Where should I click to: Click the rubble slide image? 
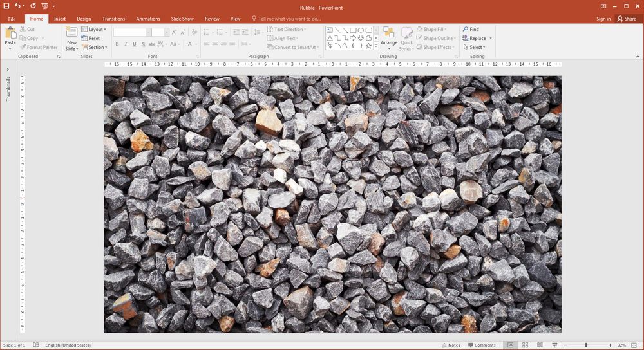332,205
